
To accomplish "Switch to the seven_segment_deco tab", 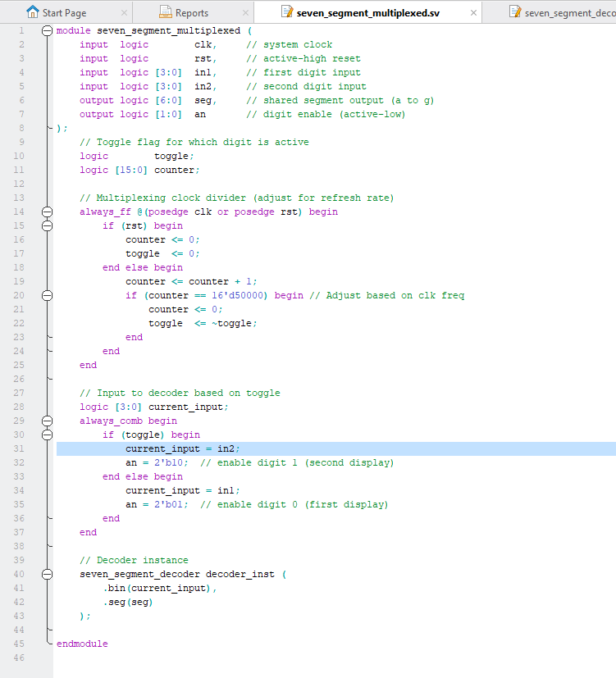I will (569, 13).
